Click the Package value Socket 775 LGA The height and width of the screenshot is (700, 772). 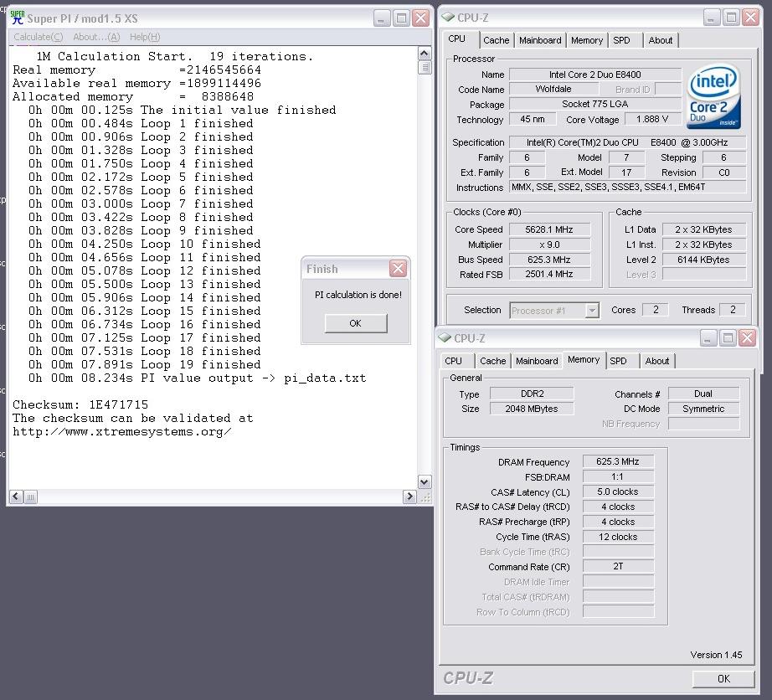tap(594, 104)
